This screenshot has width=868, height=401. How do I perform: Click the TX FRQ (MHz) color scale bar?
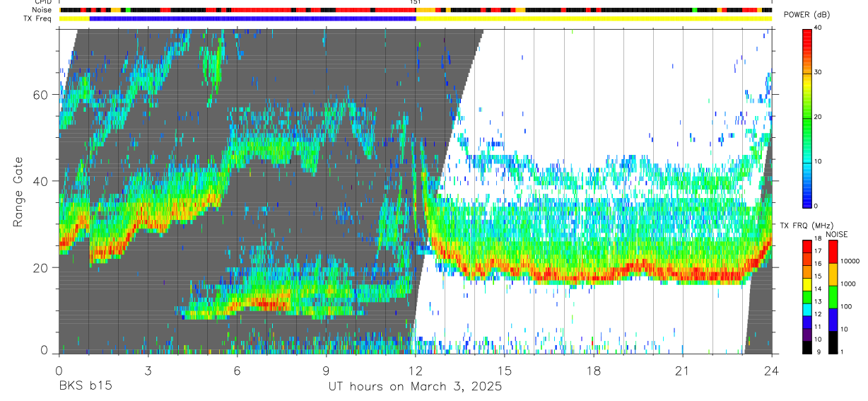[x=807, y=297]
